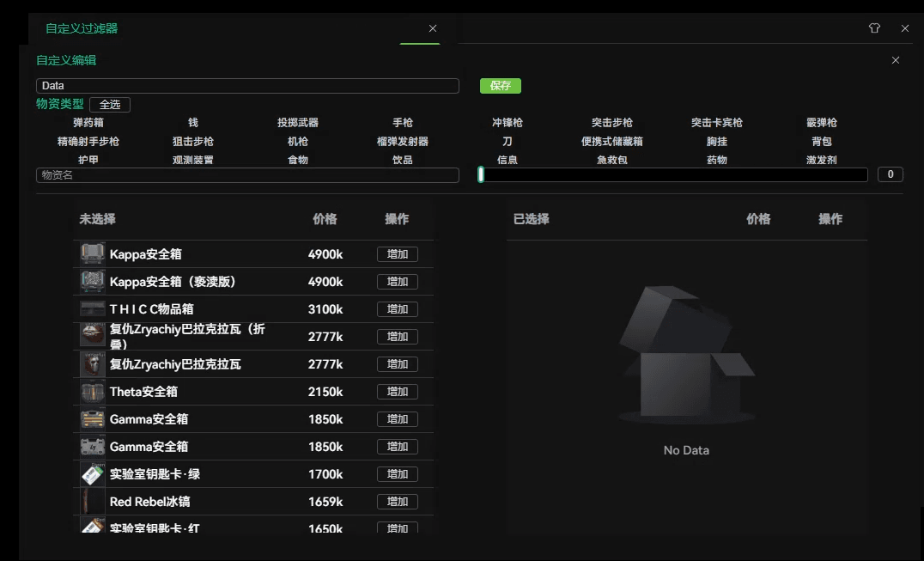
Task: Select the 狙击步枪 category filter
Action: [193, 142]
